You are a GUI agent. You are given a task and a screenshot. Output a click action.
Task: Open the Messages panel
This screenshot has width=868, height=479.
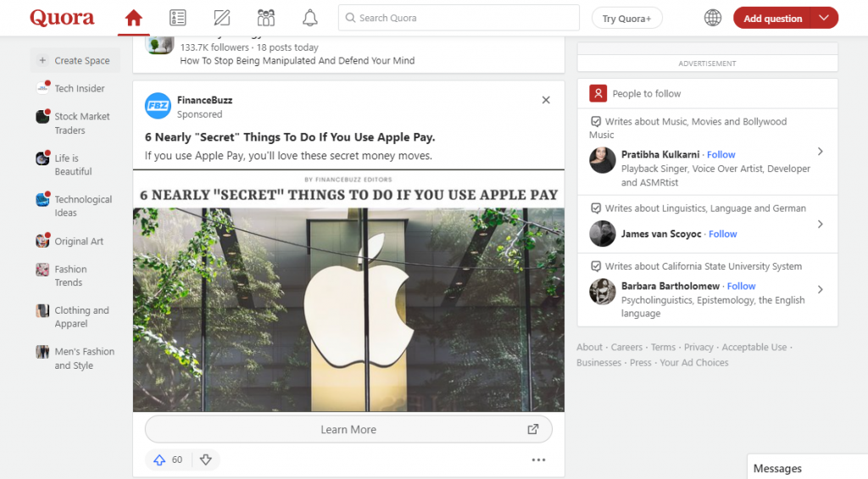808,467
